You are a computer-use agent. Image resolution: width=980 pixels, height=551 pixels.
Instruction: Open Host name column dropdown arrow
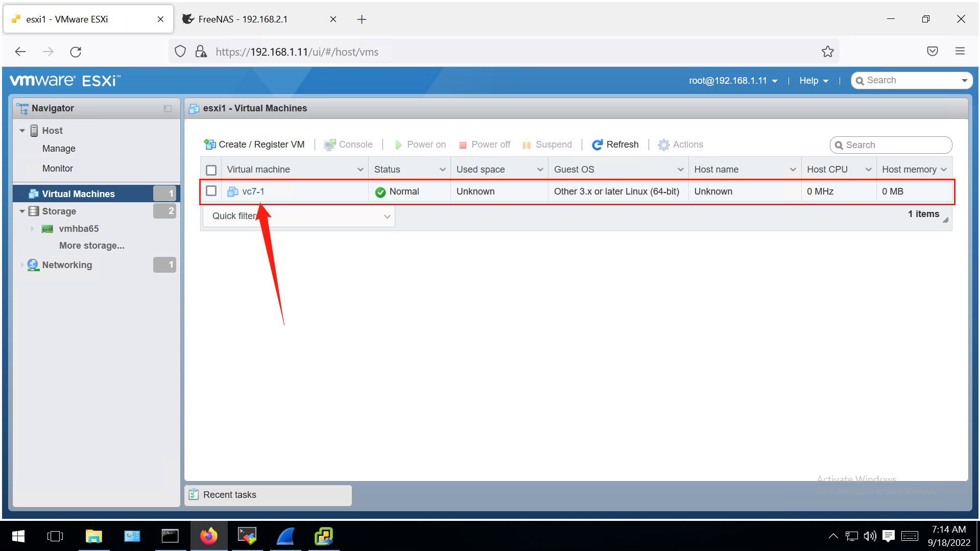point(793,170)
